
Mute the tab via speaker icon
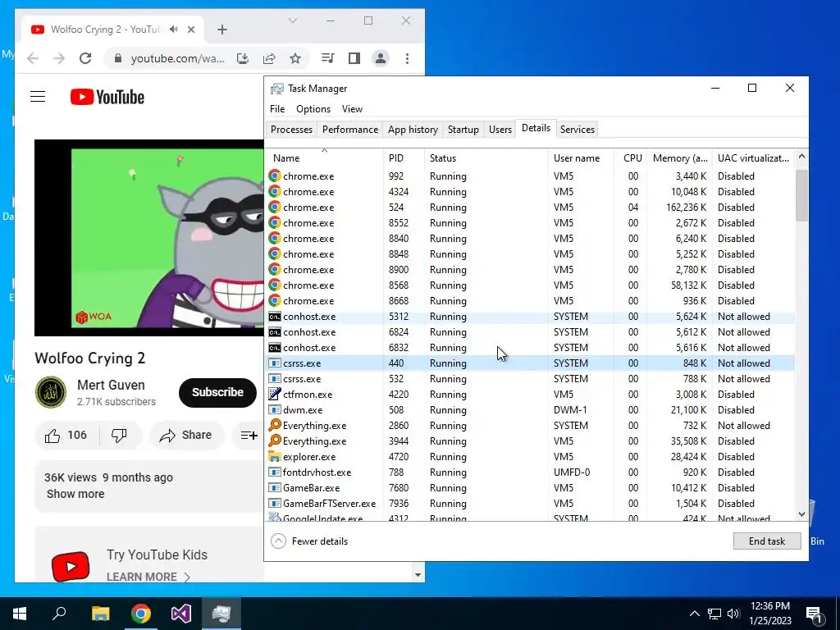(174, 30)
